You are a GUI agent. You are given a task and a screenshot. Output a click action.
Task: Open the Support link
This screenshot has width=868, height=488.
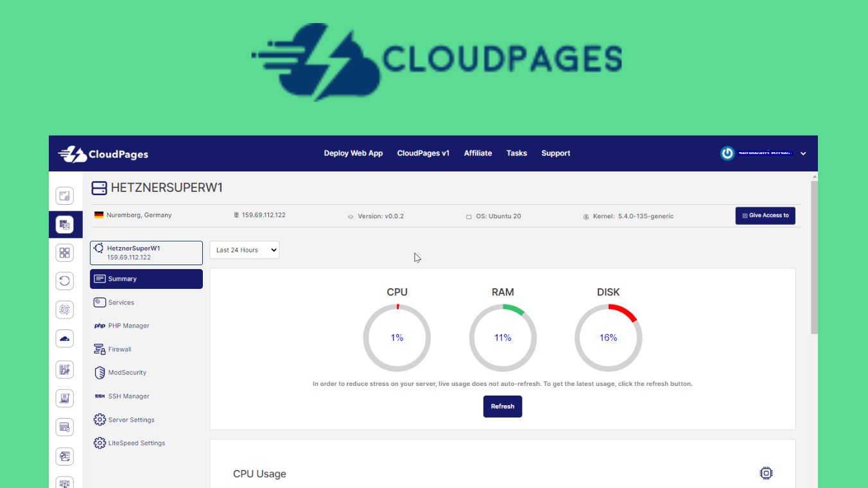[x=556, y=153]
